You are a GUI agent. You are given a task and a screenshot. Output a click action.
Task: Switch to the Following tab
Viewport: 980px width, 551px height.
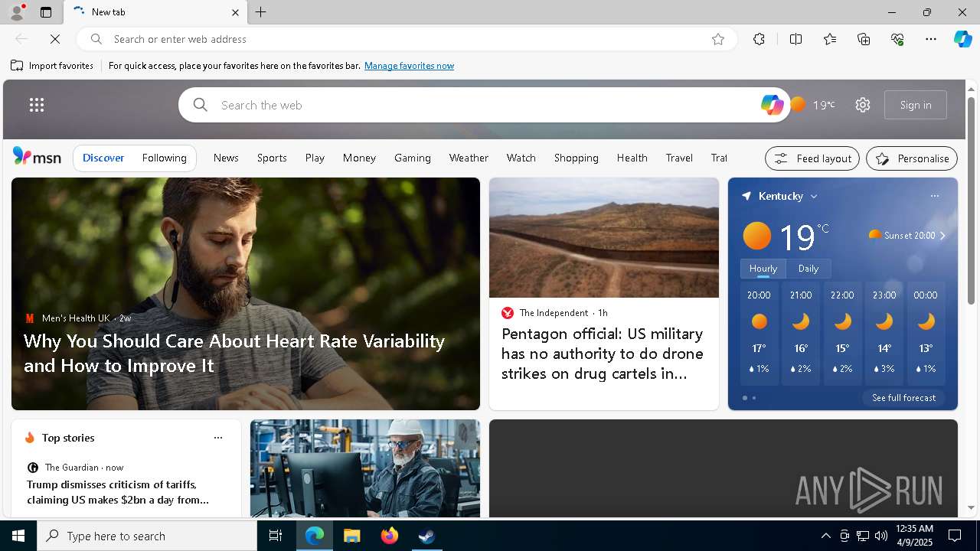point(165,158)
